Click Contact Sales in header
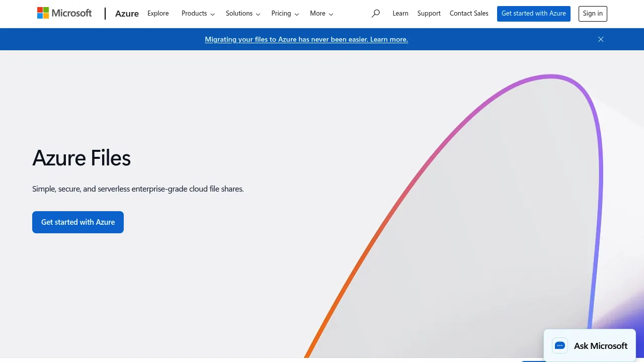 469,14
